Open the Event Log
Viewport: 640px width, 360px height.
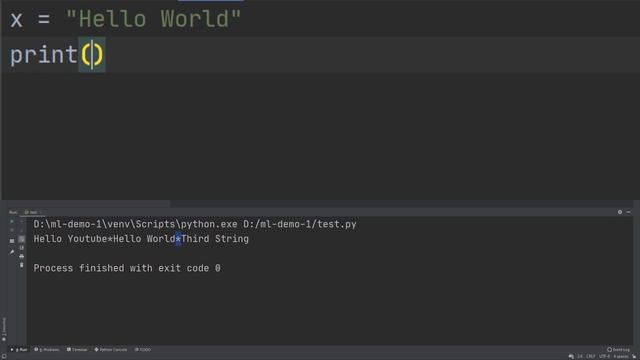[x=618, y=350]
